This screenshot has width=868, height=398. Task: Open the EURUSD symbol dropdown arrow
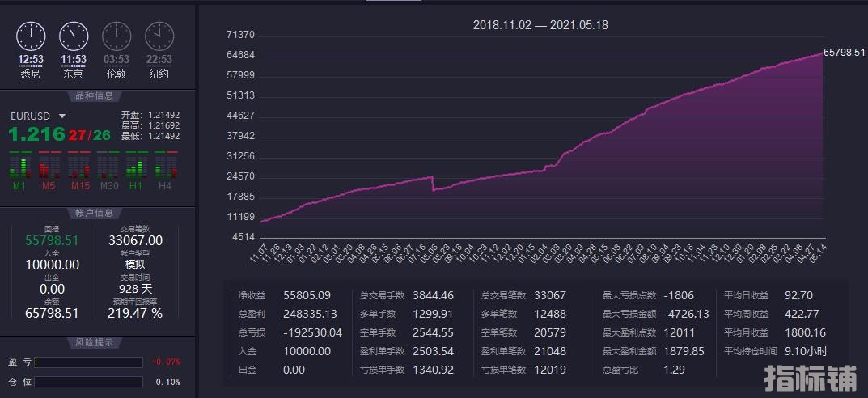pyautogui.click(x=62, y=116)
